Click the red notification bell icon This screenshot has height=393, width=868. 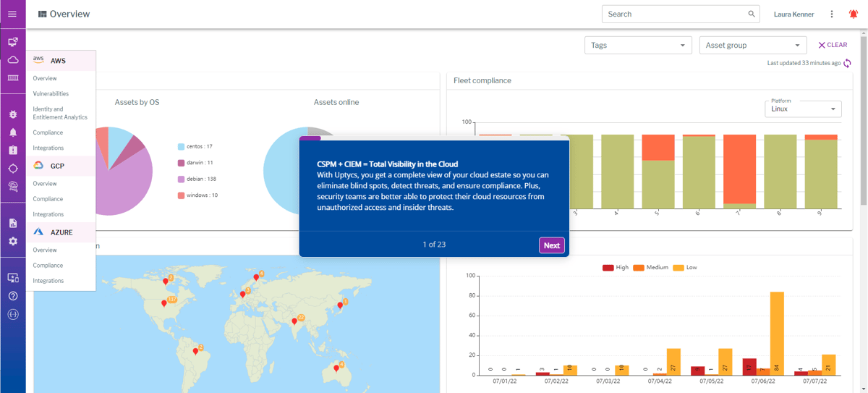(x=854, y=14)
